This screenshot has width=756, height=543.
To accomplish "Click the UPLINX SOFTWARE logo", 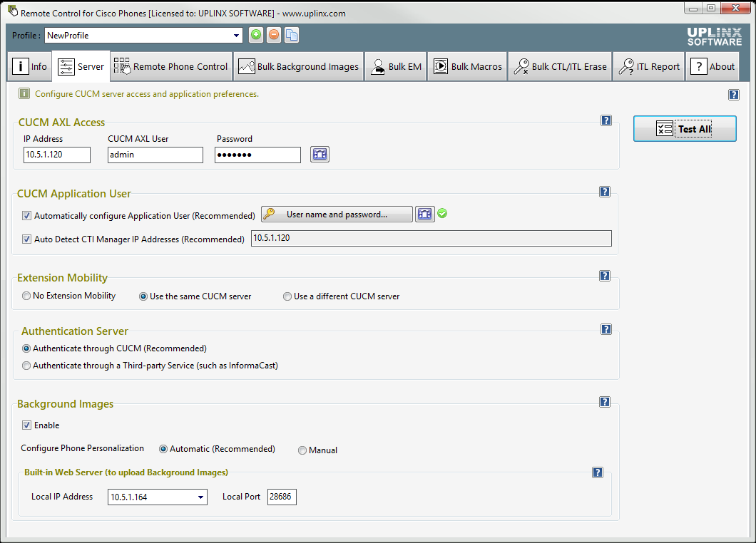I will [x=715, y=36].
